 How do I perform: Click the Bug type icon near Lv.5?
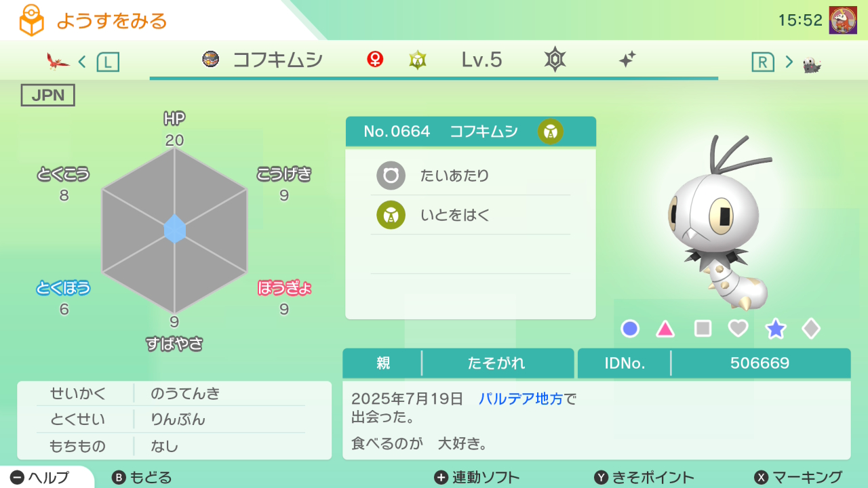coord(418,60)
